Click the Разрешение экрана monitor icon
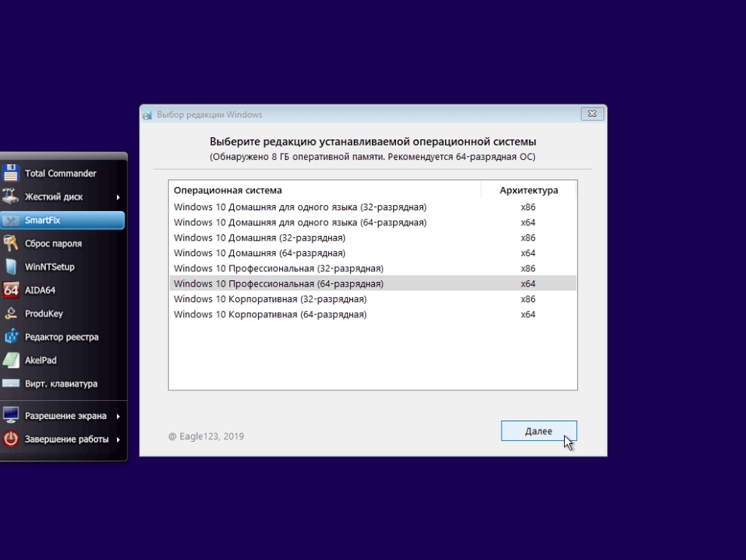The width and height of the screenshot is (746, 560). [x=11, y=415]
